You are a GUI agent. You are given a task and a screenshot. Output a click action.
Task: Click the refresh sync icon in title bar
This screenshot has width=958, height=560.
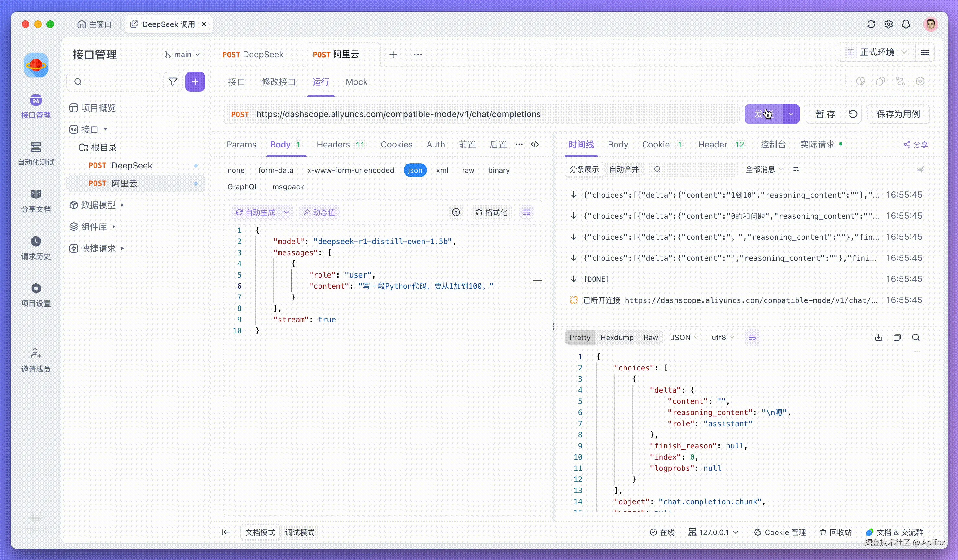click(871, 24)
